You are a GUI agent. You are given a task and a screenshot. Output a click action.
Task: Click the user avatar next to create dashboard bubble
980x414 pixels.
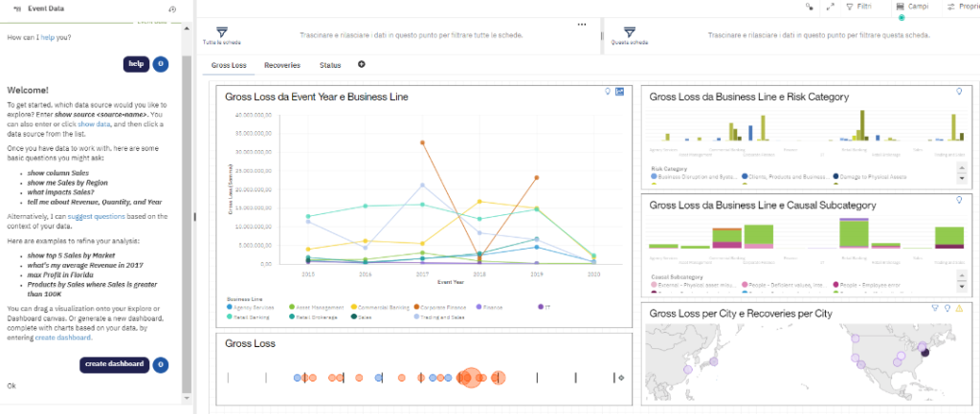pos(161,364)
